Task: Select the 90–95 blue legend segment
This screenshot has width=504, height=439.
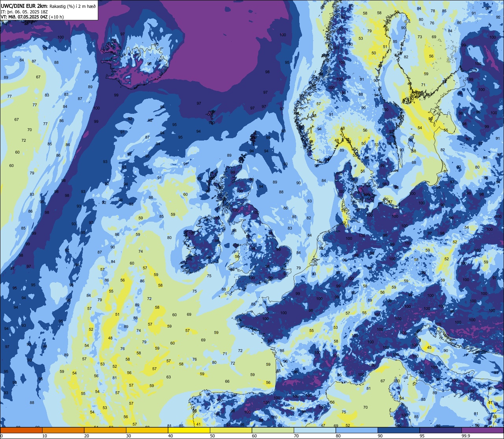Action: (x=398, y=430)
